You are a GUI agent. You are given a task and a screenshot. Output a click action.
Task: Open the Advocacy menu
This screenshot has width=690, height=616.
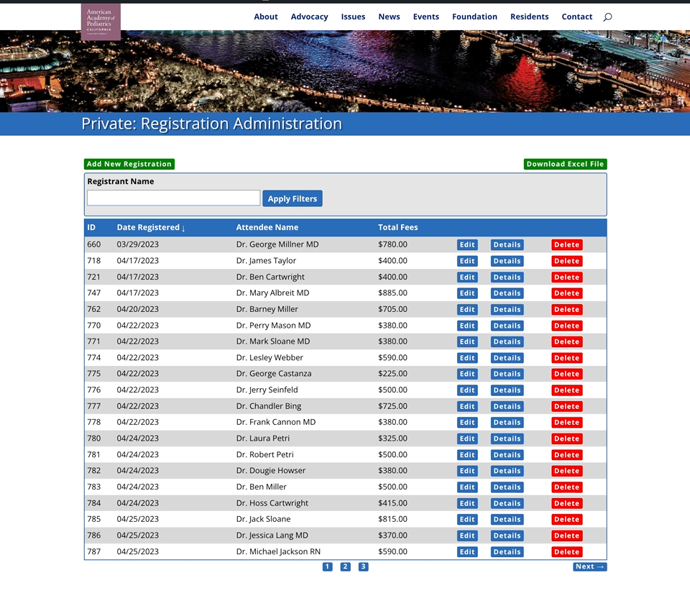pos(309,17)
